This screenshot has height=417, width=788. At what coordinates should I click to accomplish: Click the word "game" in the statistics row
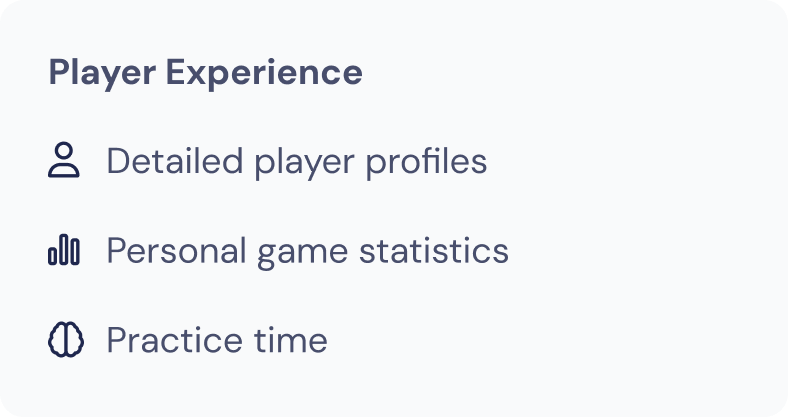click(x=303, y=253)
